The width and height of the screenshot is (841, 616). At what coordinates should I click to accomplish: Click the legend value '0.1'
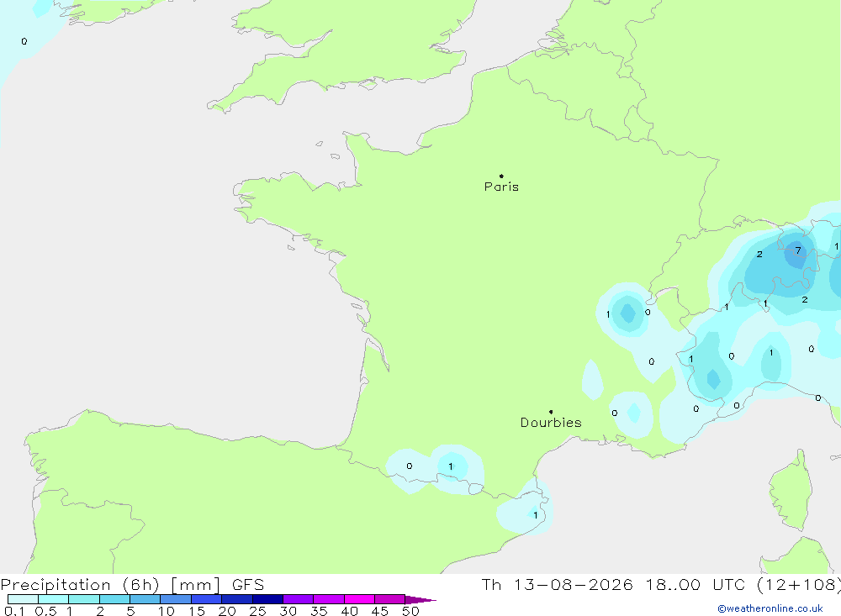pyautogui.click(x=14, y=611)
